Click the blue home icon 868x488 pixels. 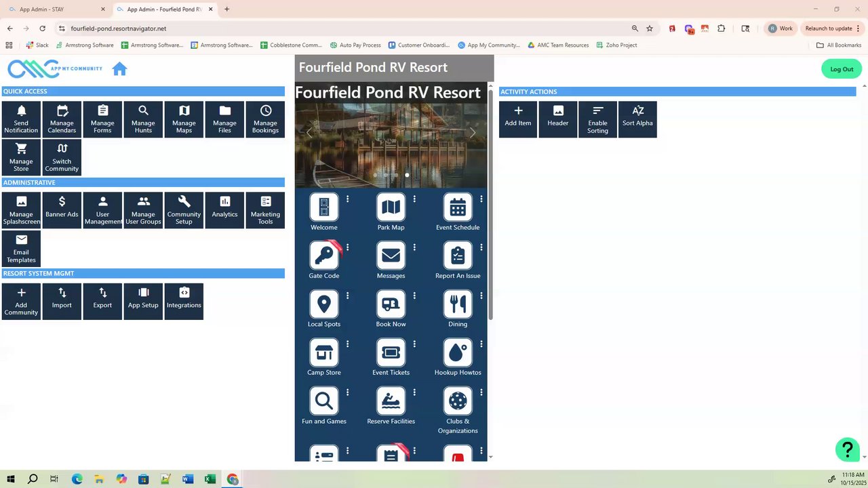click(119, 69)
